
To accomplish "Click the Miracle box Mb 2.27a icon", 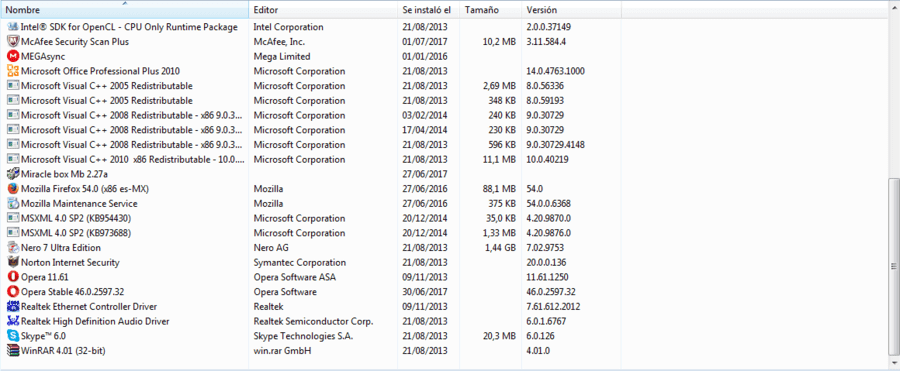I will point(13,174).
